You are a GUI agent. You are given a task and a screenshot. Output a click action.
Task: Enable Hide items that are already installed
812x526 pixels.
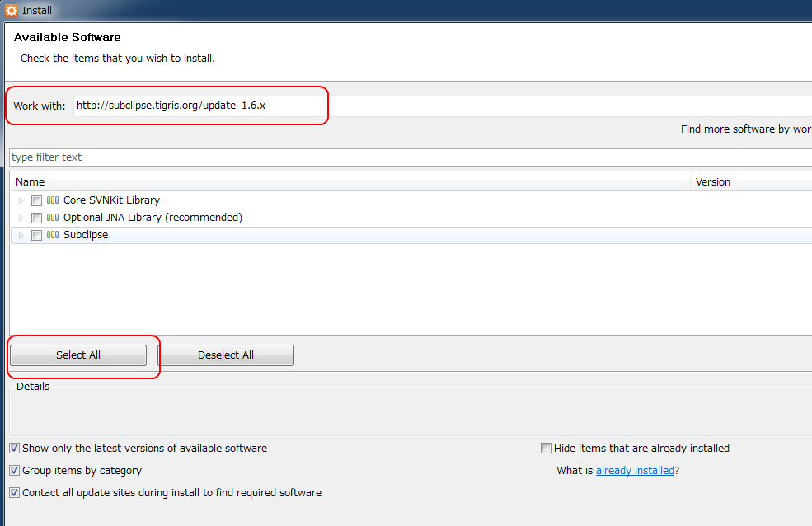pos(546,449)
